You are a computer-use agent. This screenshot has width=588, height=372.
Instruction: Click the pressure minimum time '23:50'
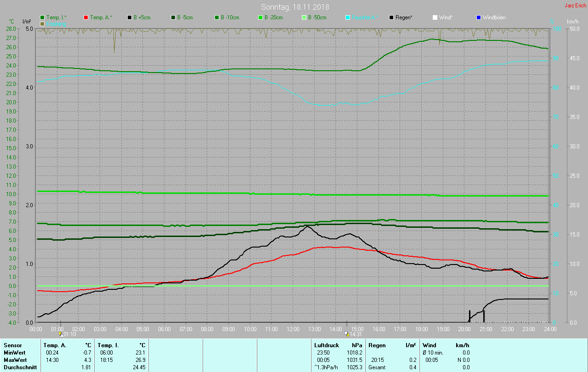click(323, 352)
